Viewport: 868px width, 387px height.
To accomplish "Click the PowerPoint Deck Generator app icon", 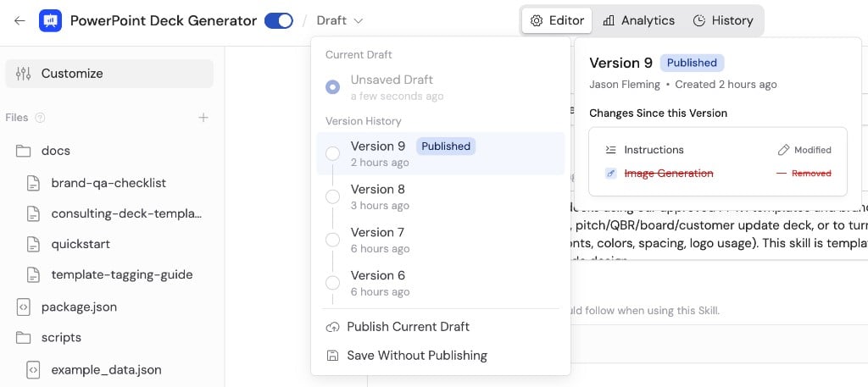I will coord(50,21).
